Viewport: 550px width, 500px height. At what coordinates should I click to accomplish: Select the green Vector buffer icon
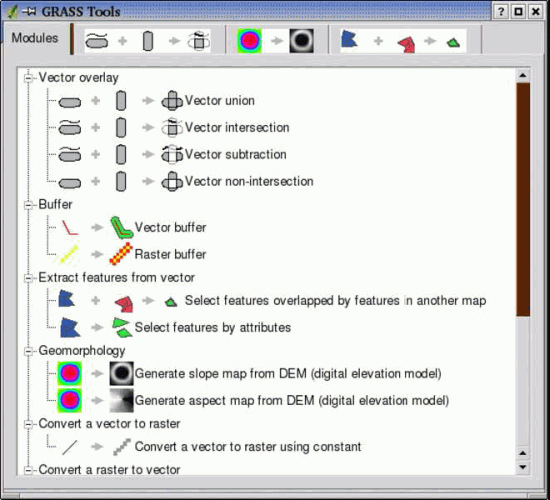click(x=121, y=227)
